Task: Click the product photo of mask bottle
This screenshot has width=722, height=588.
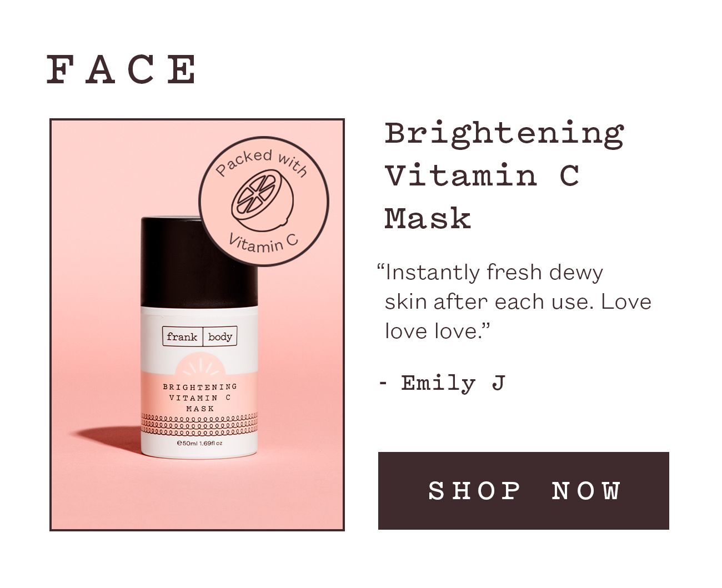Action: (x=197, y=325)
